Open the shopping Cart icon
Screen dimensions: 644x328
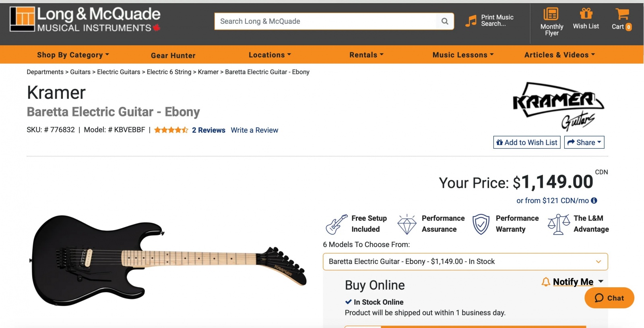622,15
